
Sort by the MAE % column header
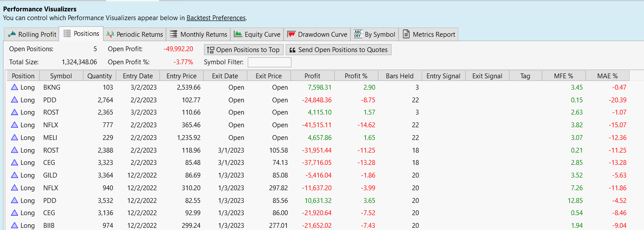tap(607, 76)
